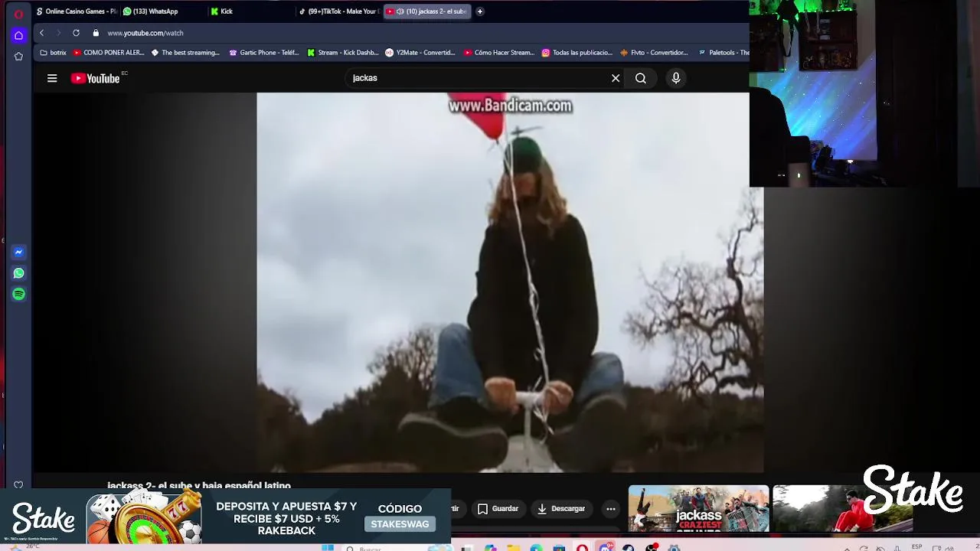Open the heart icon at the sidebar bottom
980x551 pixels.
coord(18,484)
